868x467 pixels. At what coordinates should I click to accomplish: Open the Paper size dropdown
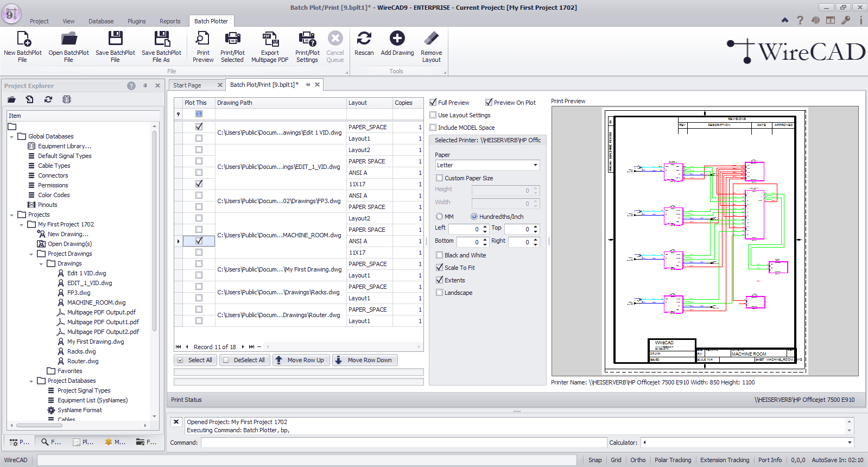[x=535, y=165]
